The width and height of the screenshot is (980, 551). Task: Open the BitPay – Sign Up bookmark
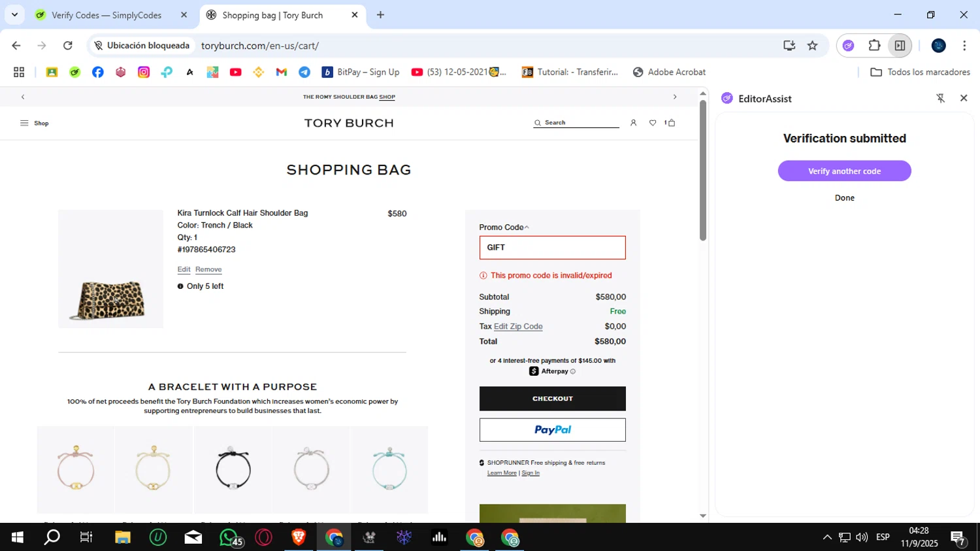pyautogui.click(x=361, y=72)
